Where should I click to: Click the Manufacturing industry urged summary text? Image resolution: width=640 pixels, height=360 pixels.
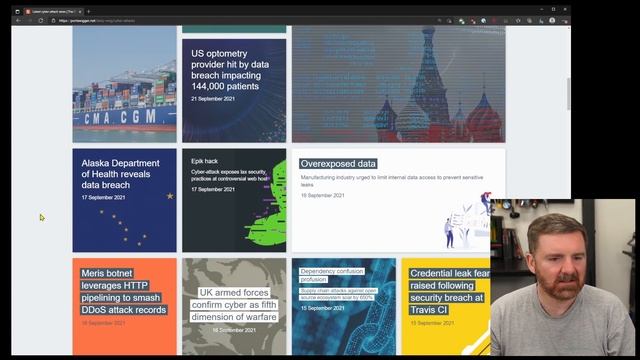(x=392, y=181)
